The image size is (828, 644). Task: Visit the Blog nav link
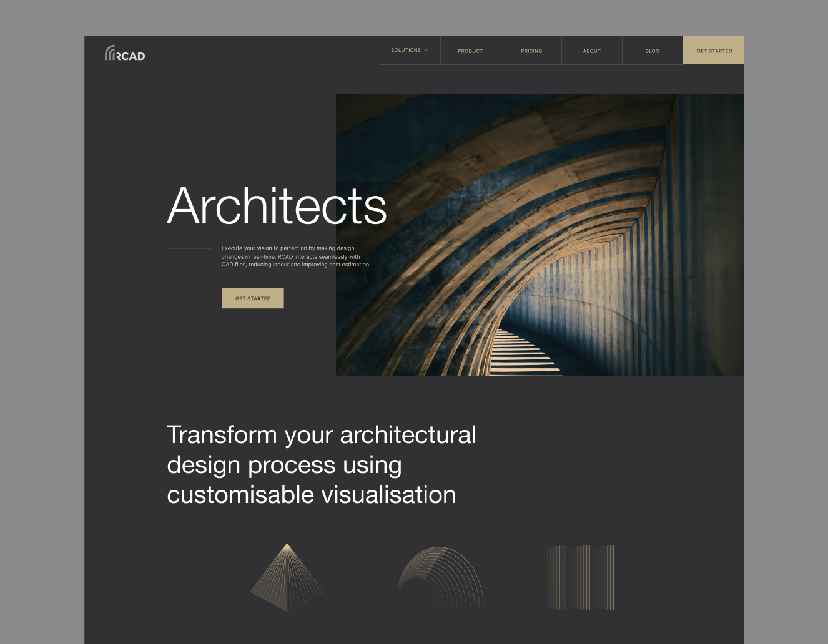click(x=652, y=51)
